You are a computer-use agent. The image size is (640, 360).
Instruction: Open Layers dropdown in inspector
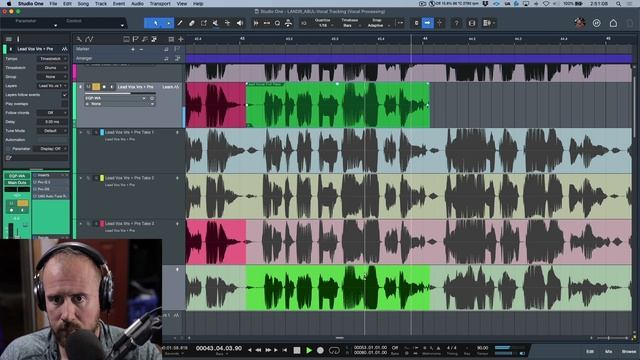[x=52, y=86]
